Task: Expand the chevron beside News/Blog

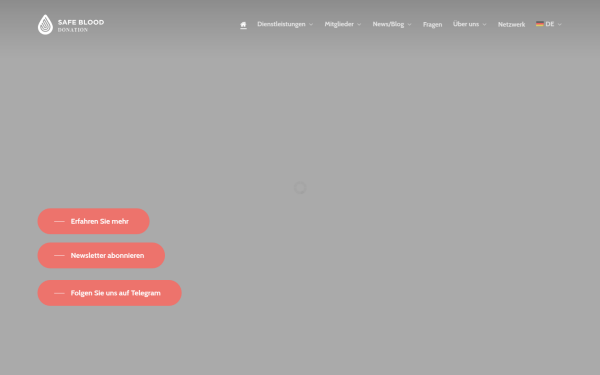Action: [x=409, y=24]
